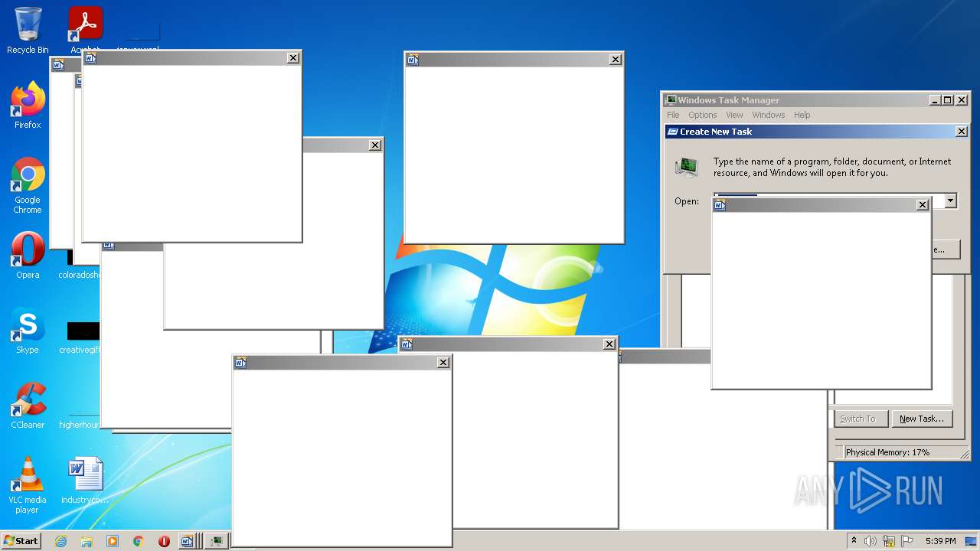Click the Chrome taskbar icon
The width and height of the screenshot is (980, 551).
tap(139, 541)
